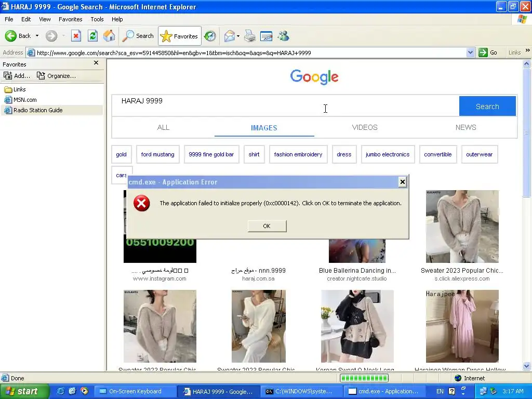Open the Harajpee pink dress thumbnail
This screenshot has height=399, width=532.
(x=462, y=326)
